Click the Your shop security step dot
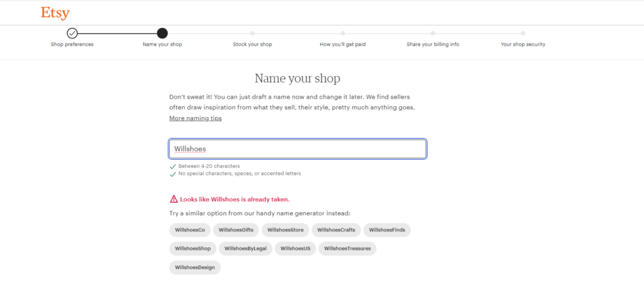Image resolution: width=644 pixels, height=290 pixels. click(x=523, y=33)
